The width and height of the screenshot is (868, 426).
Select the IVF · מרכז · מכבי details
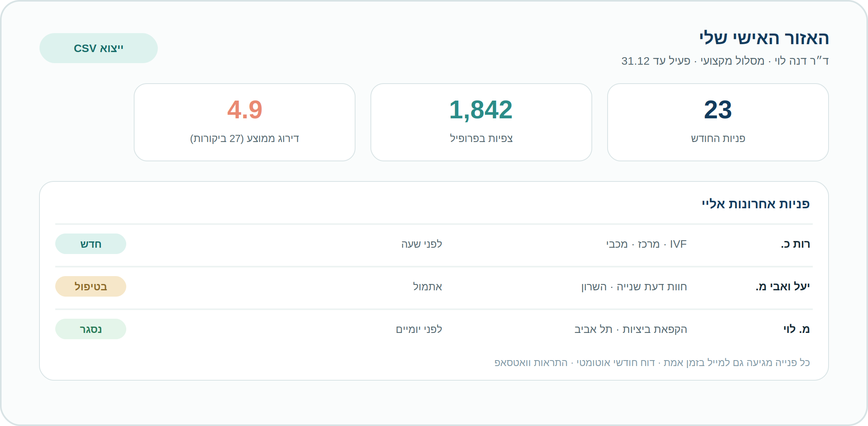point(647,244)
